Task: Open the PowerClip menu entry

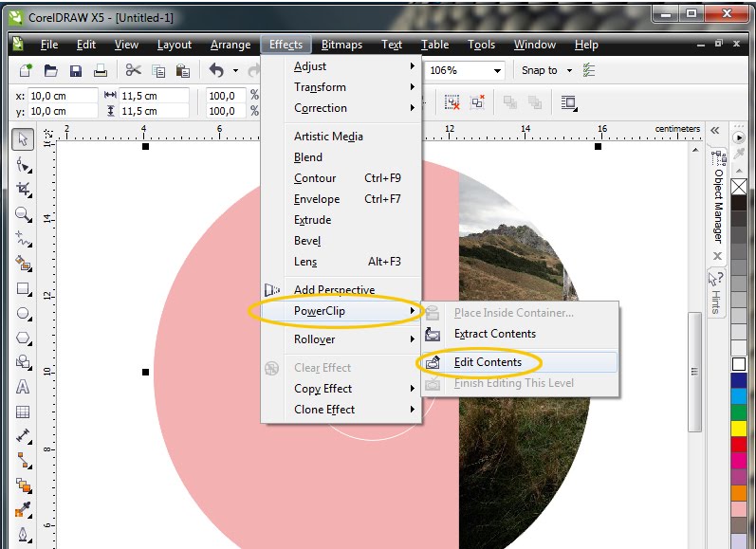Action: (341, 311)
